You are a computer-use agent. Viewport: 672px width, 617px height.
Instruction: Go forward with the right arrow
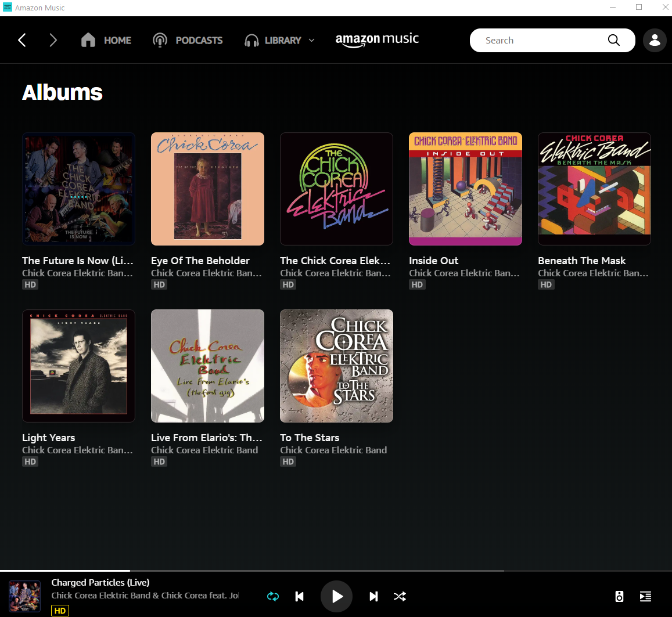coord(53,40)
